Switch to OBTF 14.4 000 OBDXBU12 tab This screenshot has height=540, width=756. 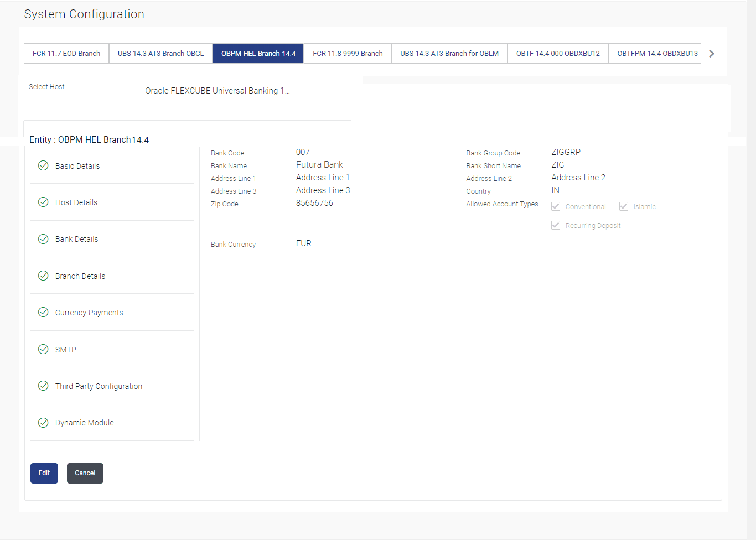[x=558, y=54]
